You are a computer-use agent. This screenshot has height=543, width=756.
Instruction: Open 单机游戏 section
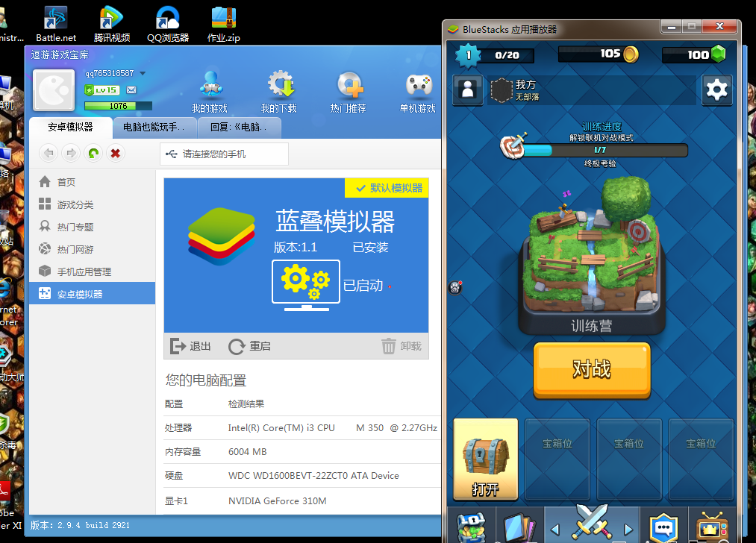point(417,92)
